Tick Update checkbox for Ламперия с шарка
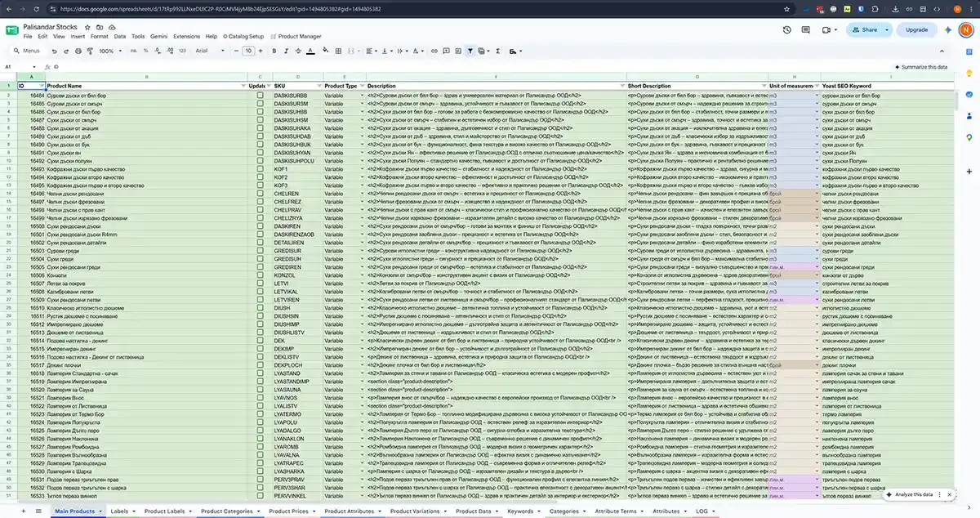980x518 pixels. point(261,471)
